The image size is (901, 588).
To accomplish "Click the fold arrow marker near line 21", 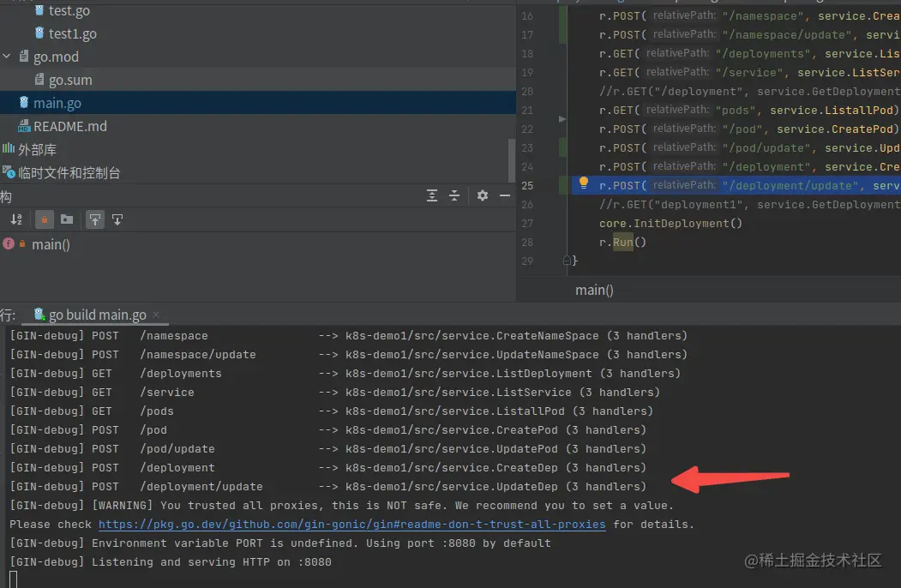I will pyautogui.click(x=562, y=119).
